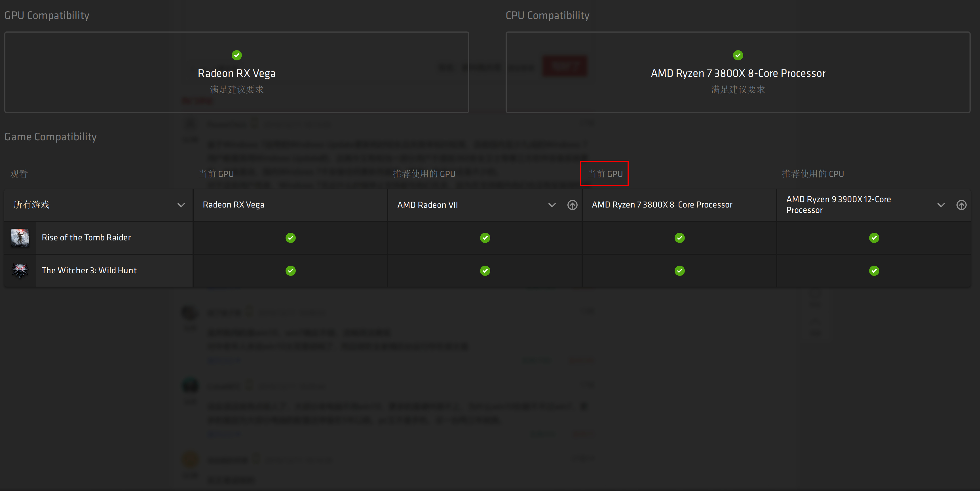
Task: Click the Radeon RX Vega compatibility card
Action: [236, 72]
